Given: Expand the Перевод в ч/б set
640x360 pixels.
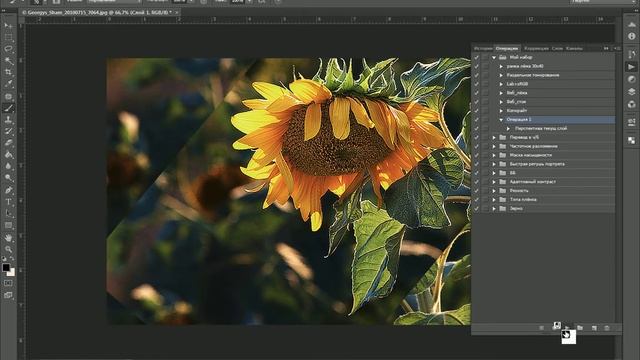Looking at the screenshot, I should click(494, 138).
